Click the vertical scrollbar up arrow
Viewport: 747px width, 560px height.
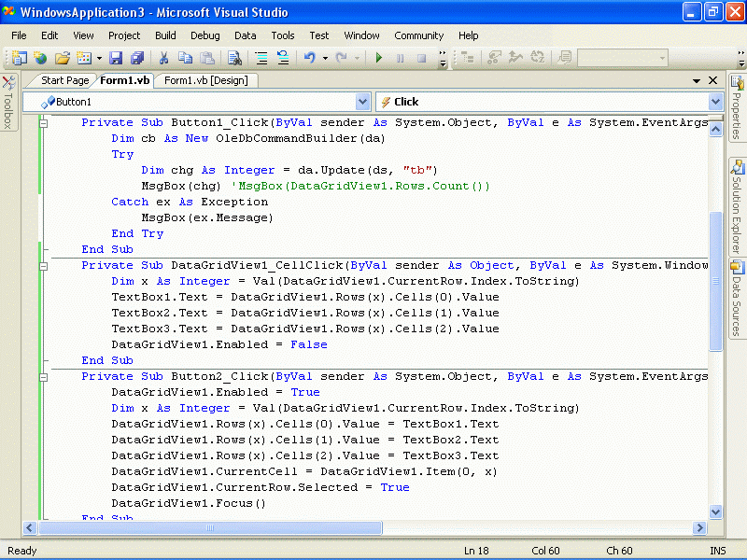715,129
